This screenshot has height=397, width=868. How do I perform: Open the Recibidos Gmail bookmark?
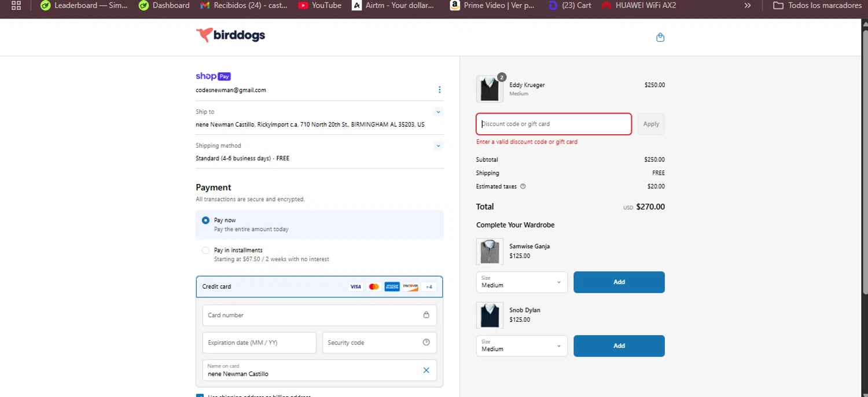(x=244, y=5)
